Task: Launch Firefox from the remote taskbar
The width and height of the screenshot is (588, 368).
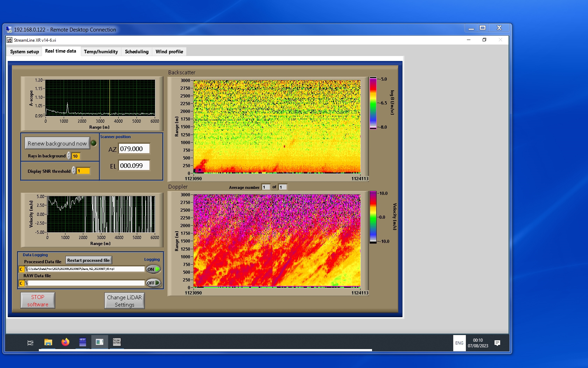Action: click(65, 342)
